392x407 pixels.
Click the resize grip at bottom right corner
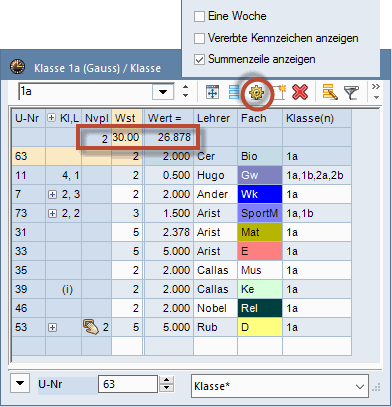(376, 388)
